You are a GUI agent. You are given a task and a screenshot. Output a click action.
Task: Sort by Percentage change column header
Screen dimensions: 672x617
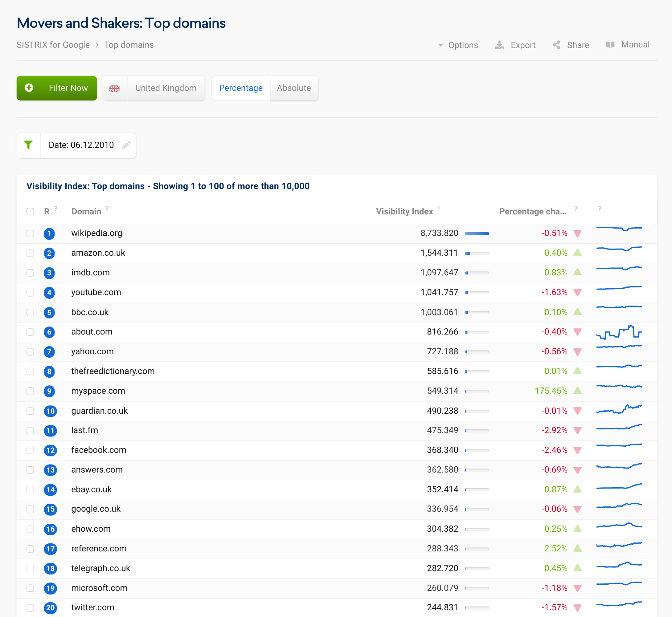click(533, 211)
